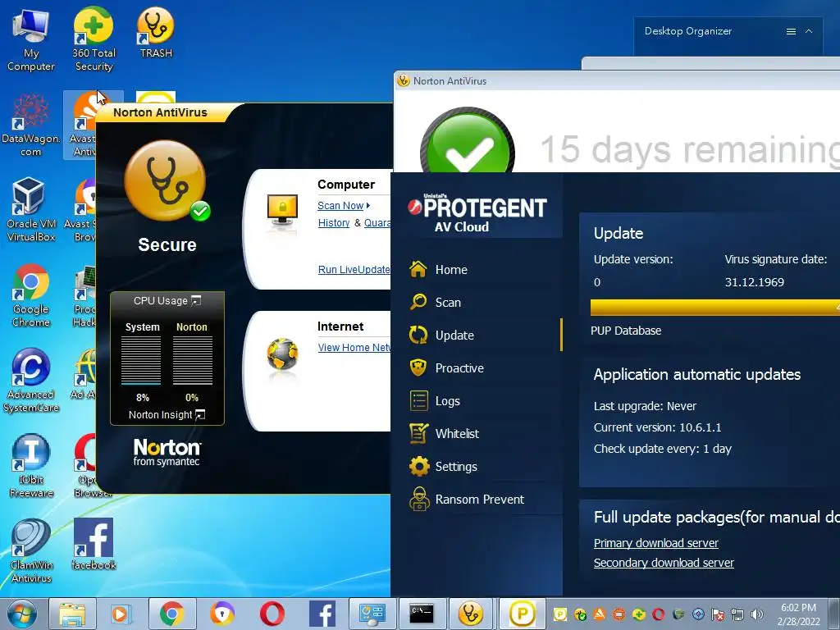Click the Internet globe icon in Norton
The width and height of the screenshot is (840, 630).
pyautogui.click(x=282, y=354)
